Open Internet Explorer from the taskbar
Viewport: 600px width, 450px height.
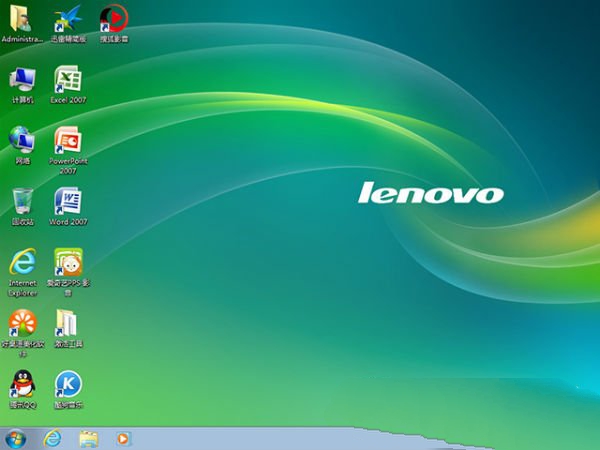click(x=52, y=438)
